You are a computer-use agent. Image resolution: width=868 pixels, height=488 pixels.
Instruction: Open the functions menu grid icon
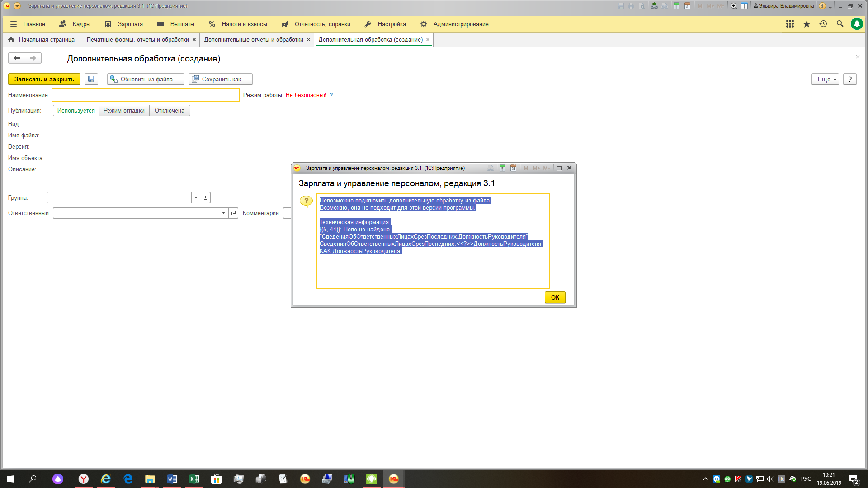pyautogui.click(x=790, y=24)
